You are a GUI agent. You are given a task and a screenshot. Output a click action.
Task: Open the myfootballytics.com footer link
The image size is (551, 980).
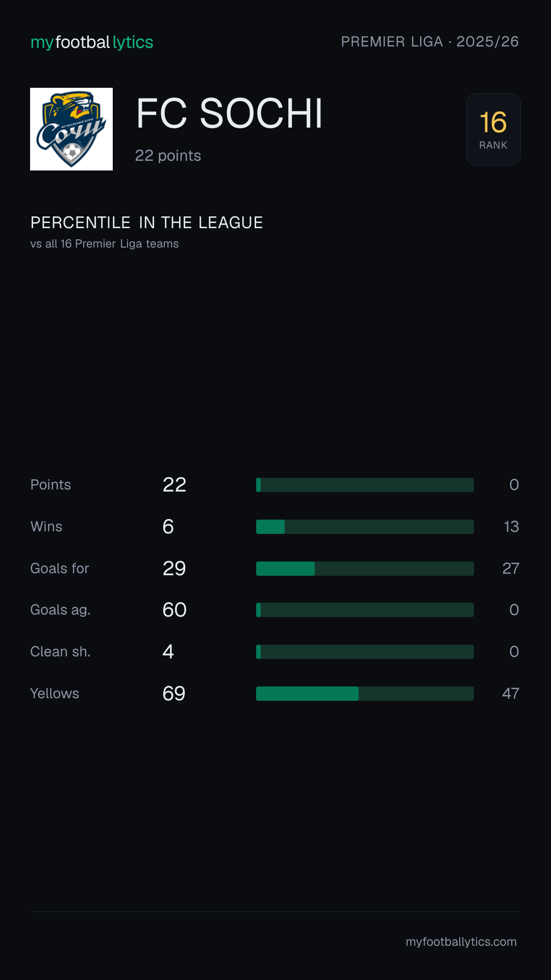[461, 942]
